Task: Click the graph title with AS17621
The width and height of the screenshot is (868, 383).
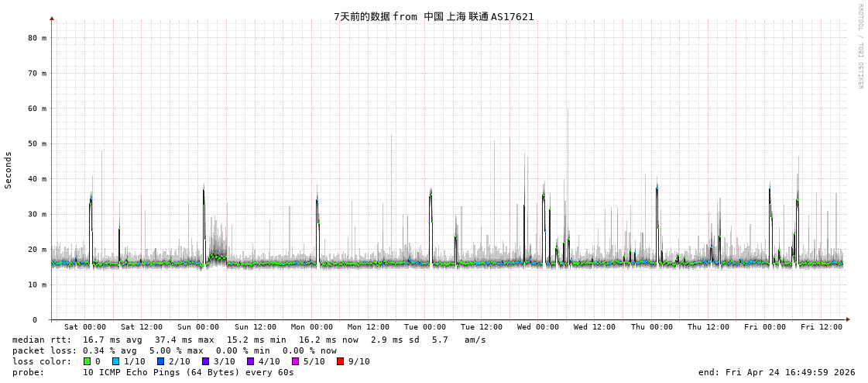Action: pos(434,16)
